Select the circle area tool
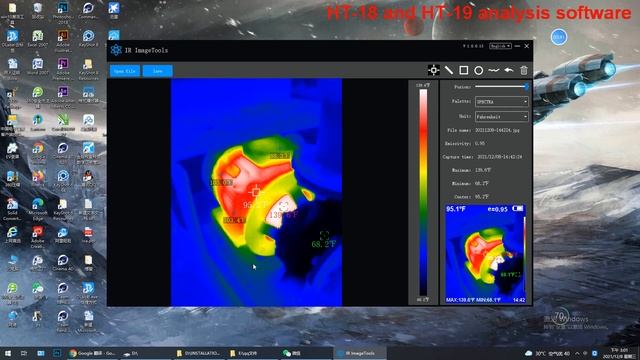 (x=478, y=71)
